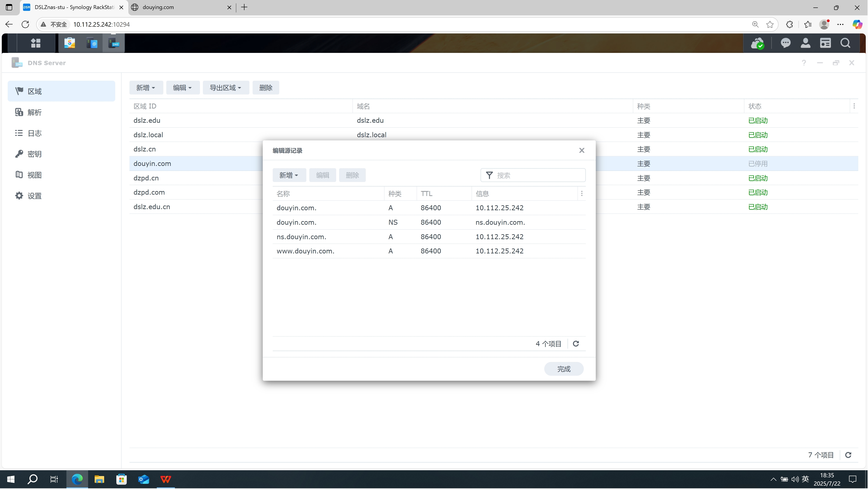This screenshot has width=868, height=489.
Task: Open the DSM search magnifier
Action: pyautogui.click(x=845, y=43)
